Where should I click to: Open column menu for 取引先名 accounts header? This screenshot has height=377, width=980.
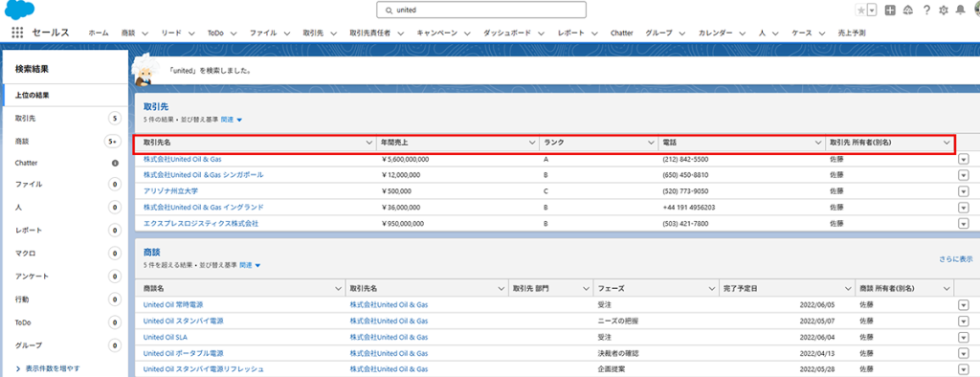[x=368, y=144]
